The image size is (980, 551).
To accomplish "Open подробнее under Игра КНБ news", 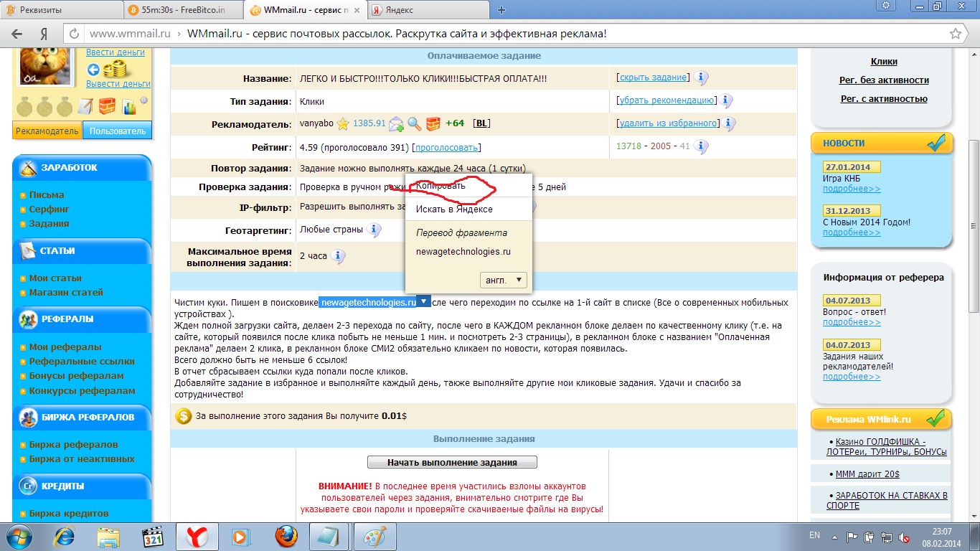I will (852, 189).
